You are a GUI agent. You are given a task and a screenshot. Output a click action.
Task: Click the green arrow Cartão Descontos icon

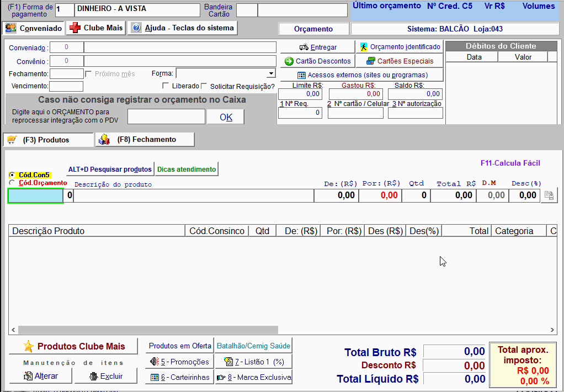pos(289,61)
